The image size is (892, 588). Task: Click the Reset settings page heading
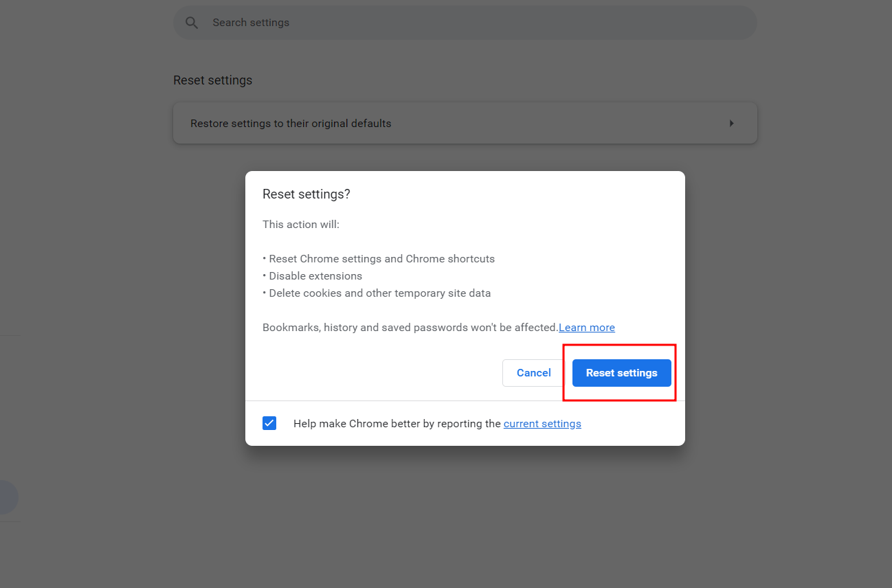pos(212,80)
